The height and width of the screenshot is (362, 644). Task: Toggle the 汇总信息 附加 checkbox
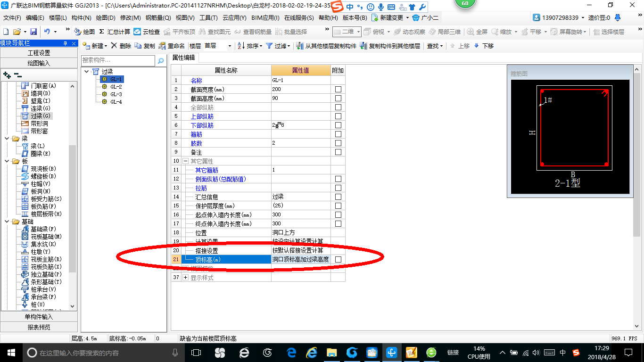[x=338, y=197]
